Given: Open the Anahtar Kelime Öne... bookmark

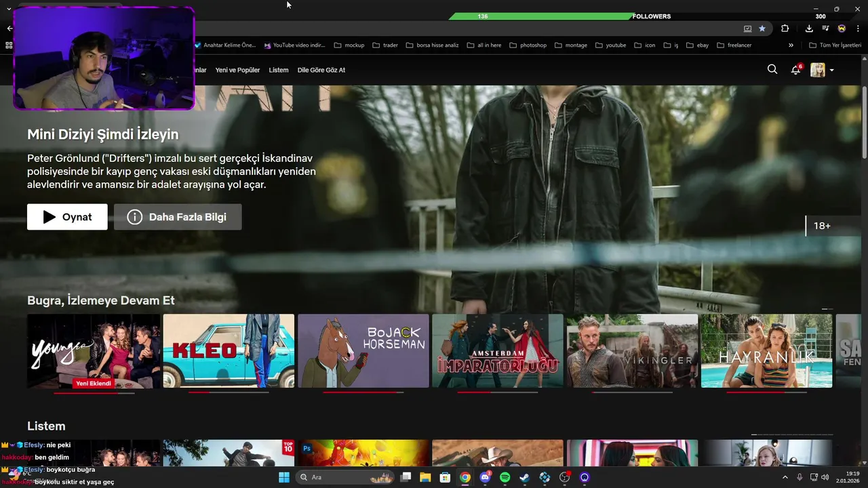Looking at the screenshot, I should [225, 45].
